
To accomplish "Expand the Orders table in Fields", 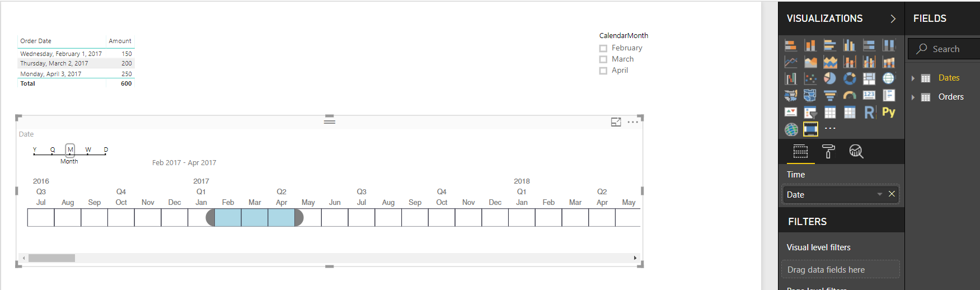I will (913, 97).
